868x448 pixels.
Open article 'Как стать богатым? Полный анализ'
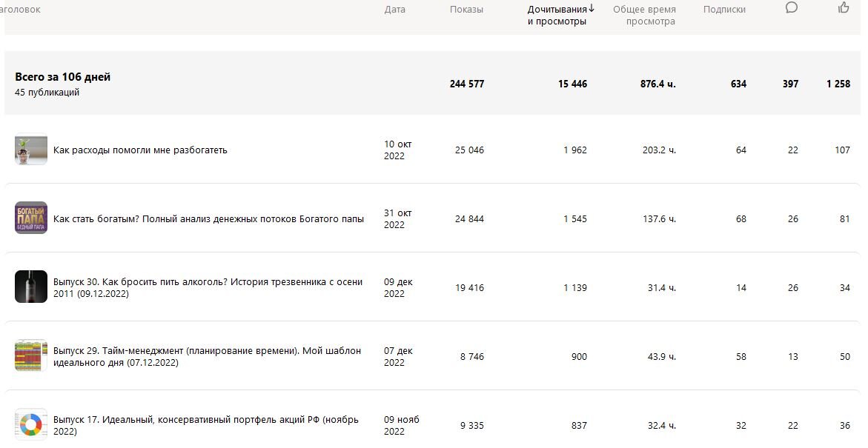tap(208, 219)
